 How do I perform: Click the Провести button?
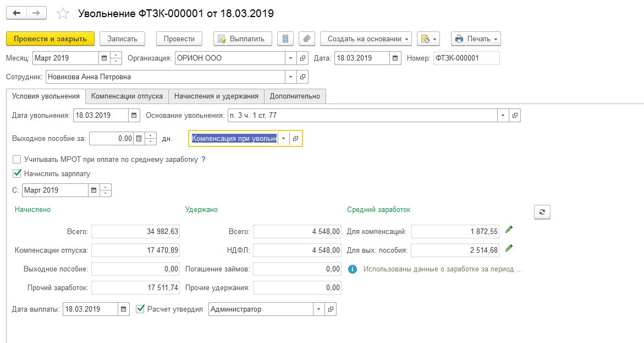(x=179, y=39)
